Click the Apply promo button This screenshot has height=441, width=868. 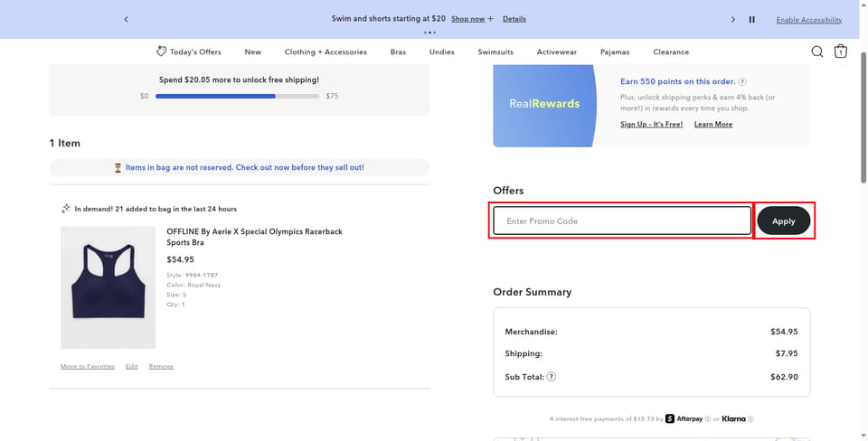pos(783,220)
